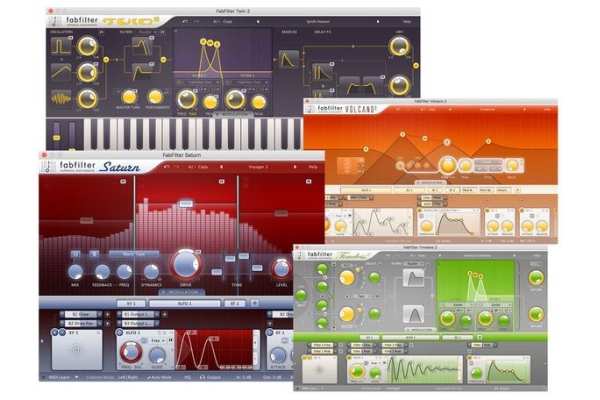
Task: Click Timeless 2's Input knob
Action: pos(301,295)
